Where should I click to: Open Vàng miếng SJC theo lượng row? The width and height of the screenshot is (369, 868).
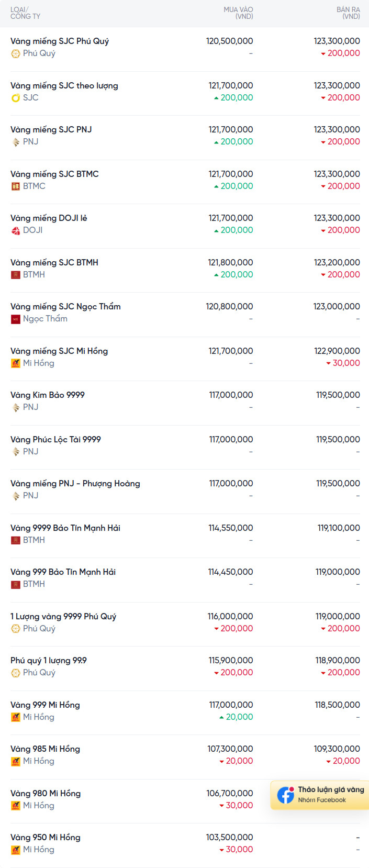click(184, 93)
